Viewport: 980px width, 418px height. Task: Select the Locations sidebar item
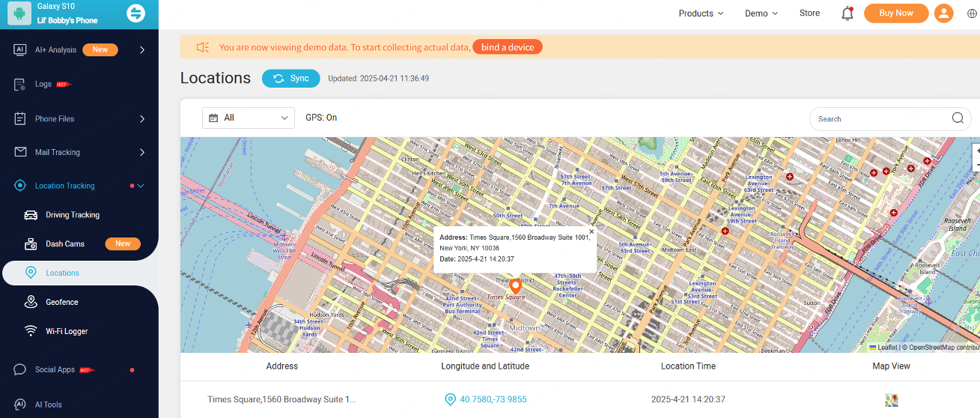coord(79,273)
